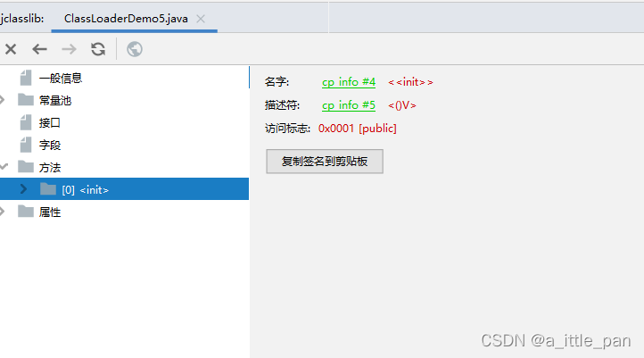Reload the class file with refresh icon
The height and width of the screenshot is (358, 644).
(98, 49)
